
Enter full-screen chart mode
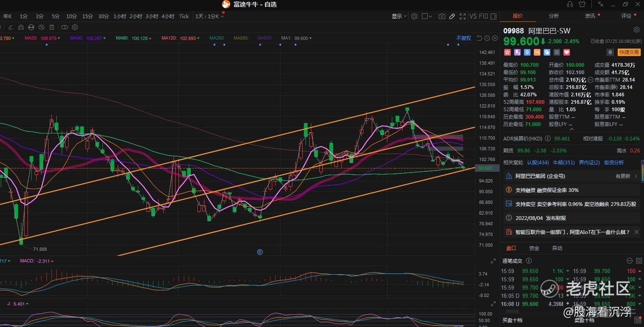tap(463, 16)
